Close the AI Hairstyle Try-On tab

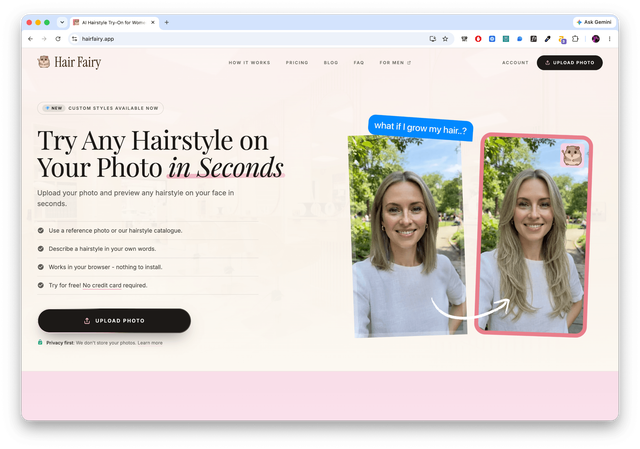(153, 22)
